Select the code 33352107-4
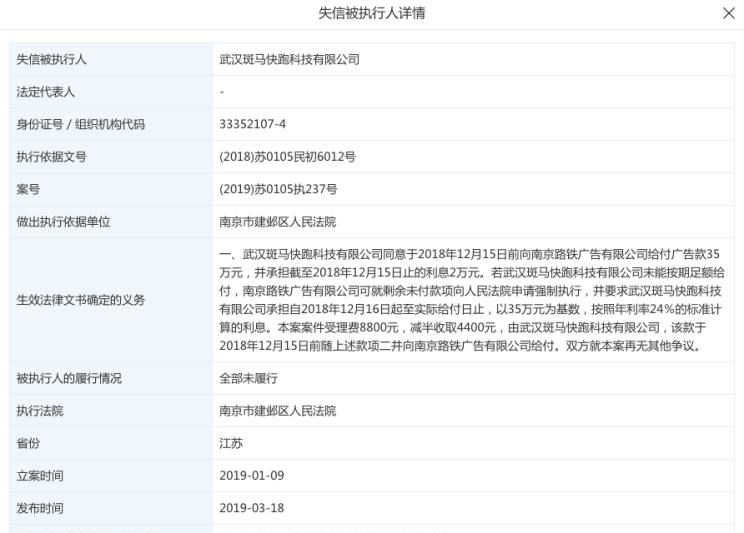This screenshot has width=744, height=533. (x=252, y=124)
